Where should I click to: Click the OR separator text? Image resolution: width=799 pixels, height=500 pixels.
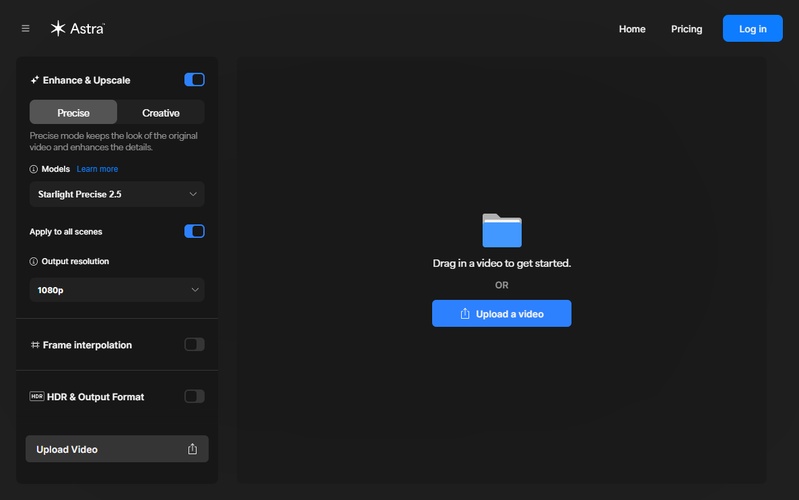point(502,285)
